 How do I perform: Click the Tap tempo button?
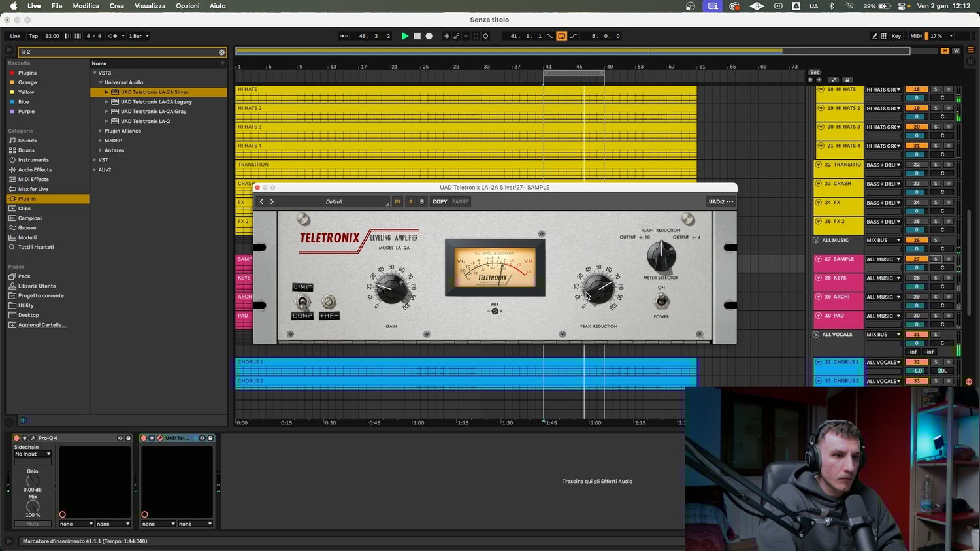pos(33,36)
